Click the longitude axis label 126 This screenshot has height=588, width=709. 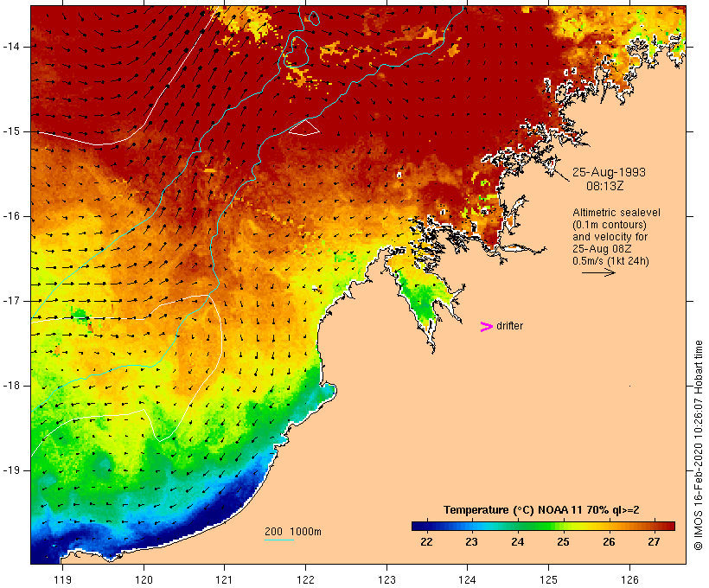[x=629, y=579]
